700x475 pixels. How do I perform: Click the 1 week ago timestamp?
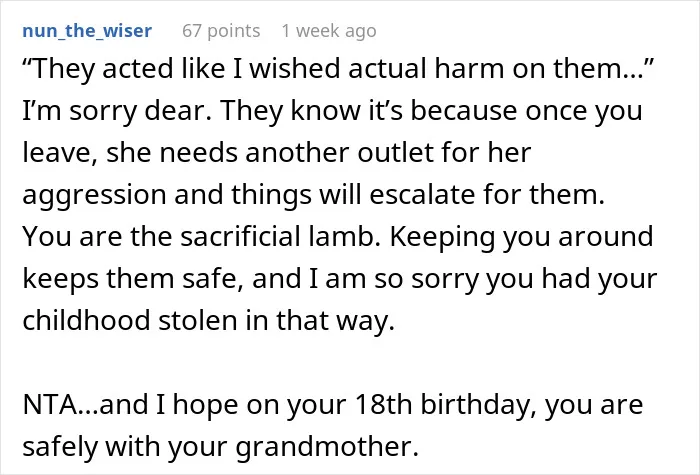329,31
